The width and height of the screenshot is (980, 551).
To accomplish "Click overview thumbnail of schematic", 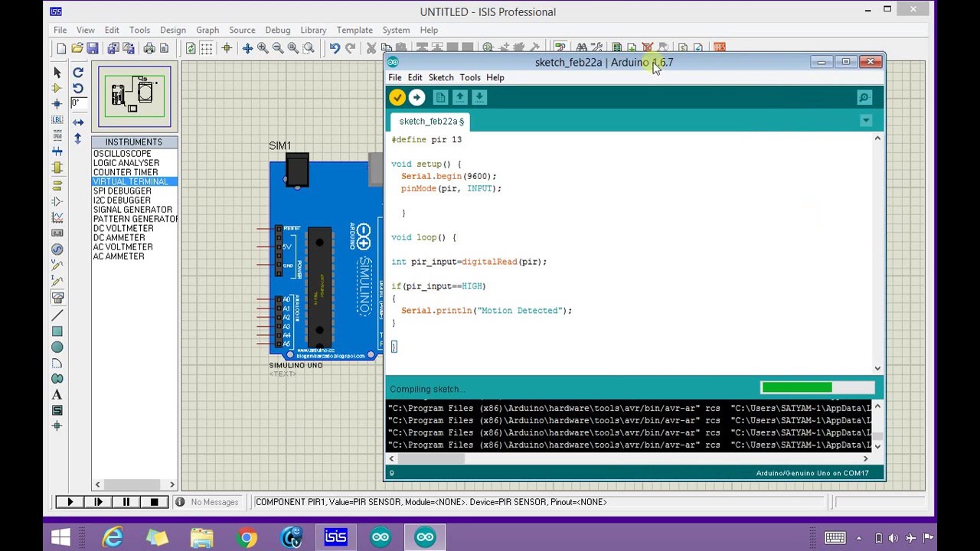I will coord(135,96).
